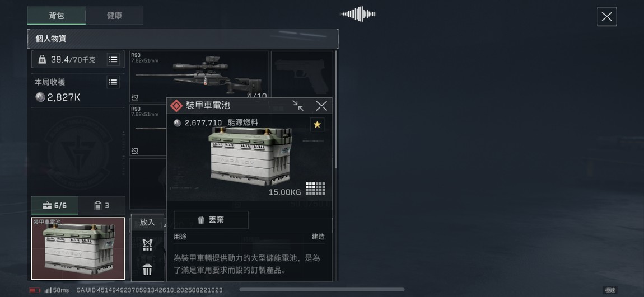Expand the 本局收穫 loot list icon
This screenshot has width=644, height=297.
tap(113, 82)
